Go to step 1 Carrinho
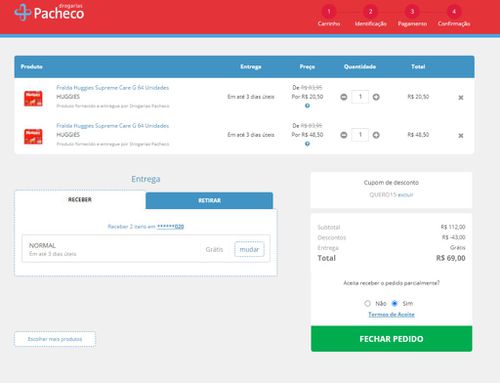The width and height of the screenshot is (500, 383). click(x=329, y=16)
